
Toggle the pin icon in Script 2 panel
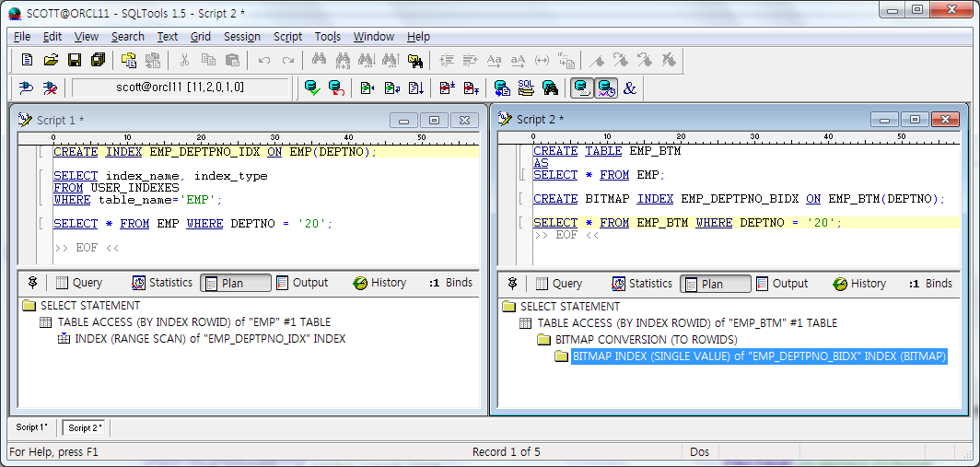[513, 284]
